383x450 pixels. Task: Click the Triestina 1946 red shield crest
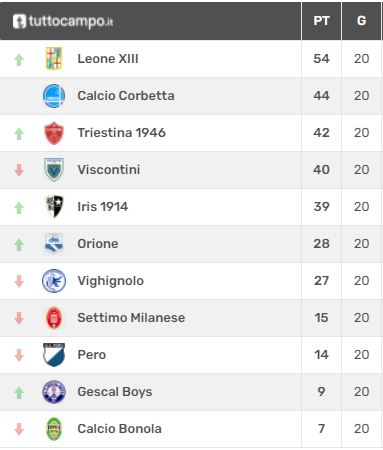(x=54, y=133)
